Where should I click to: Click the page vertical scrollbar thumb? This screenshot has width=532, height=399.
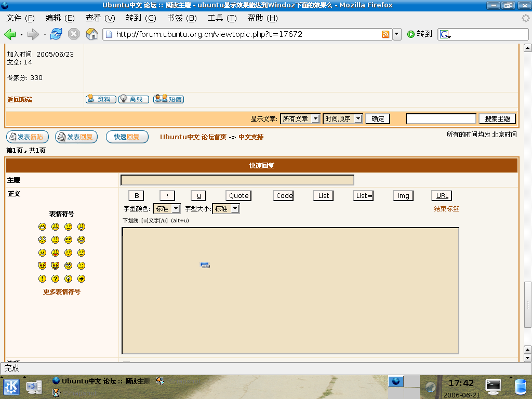point(528,304)
